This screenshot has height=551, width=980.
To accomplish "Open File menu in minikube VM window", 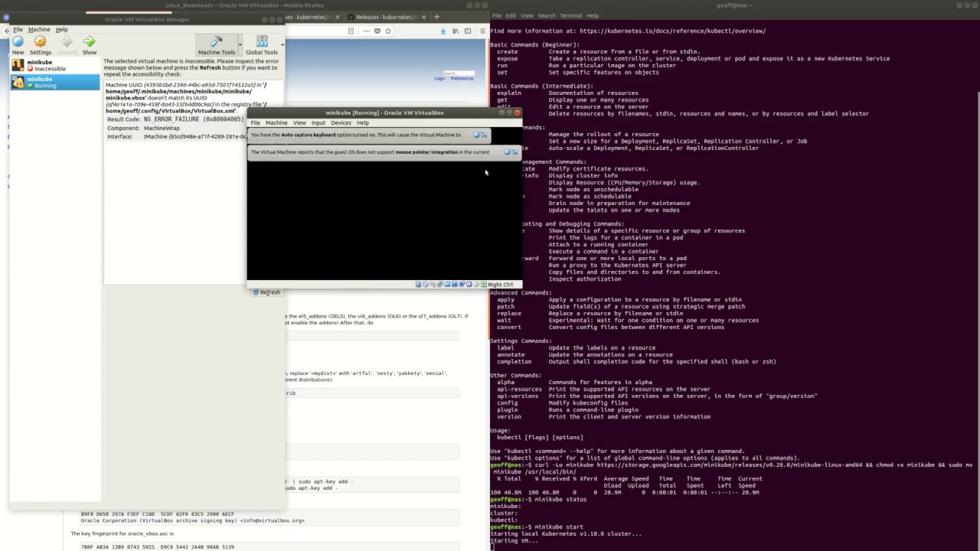I will click(256, 122).
